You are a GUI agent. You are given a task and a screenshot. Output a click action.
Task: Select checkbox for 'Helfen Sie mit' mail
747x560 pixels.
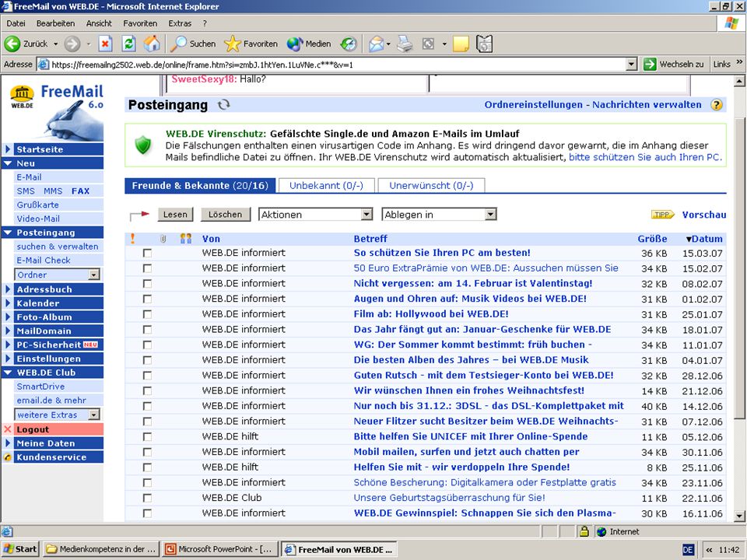147,467
